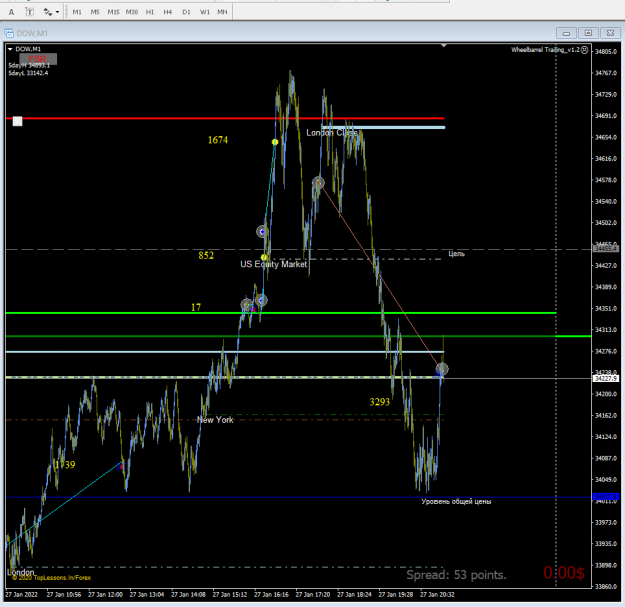
Task: Click the gray FSR button
Action: (38, 59)
